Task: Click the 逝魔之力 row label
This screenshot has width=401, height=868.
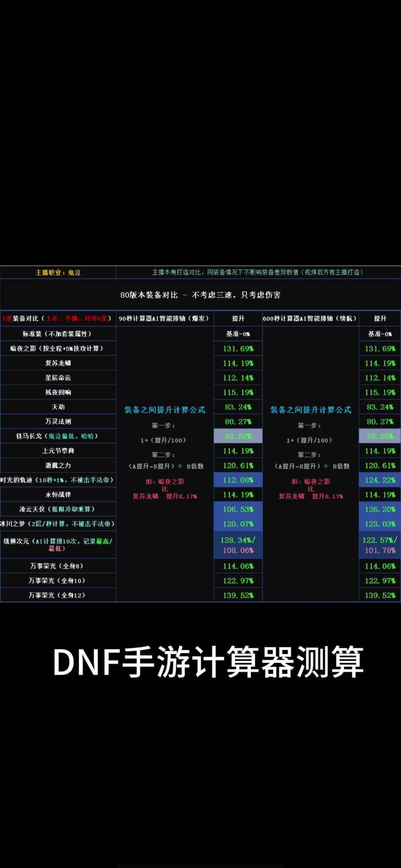Action: [58, 465]
